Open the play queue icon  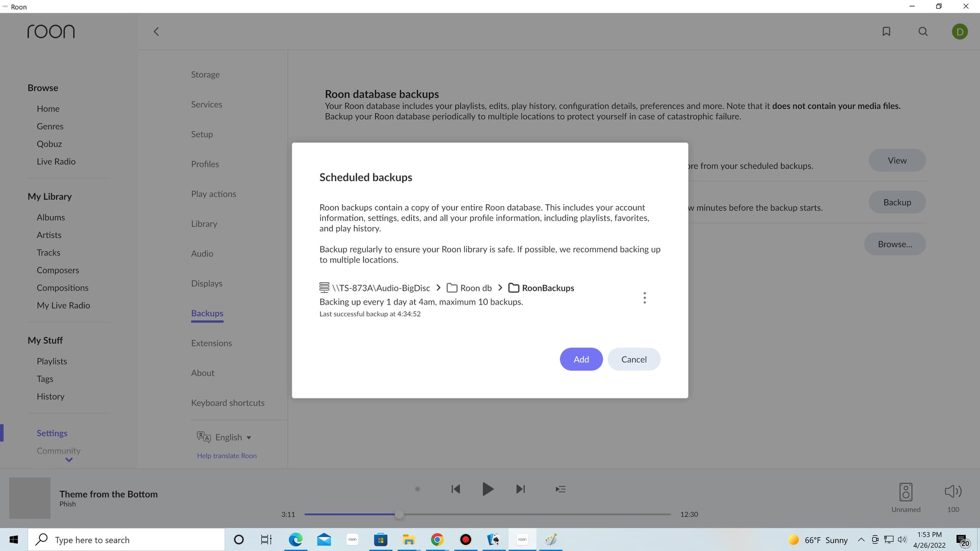560,489
